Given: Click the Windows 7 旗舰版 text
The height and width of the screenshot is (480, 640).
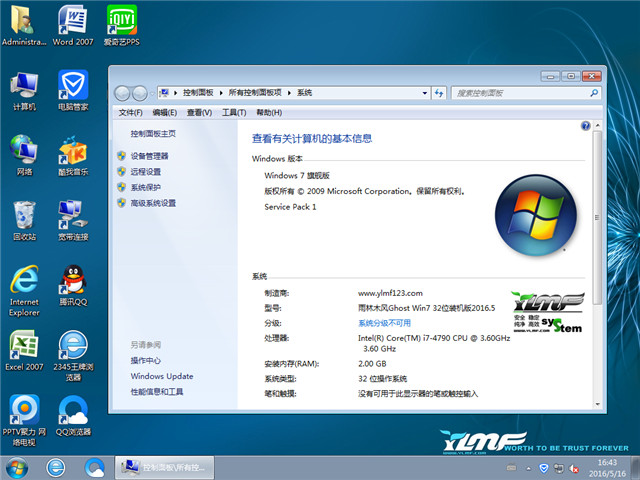Looking at the screenshot, I should pos(297,176).
